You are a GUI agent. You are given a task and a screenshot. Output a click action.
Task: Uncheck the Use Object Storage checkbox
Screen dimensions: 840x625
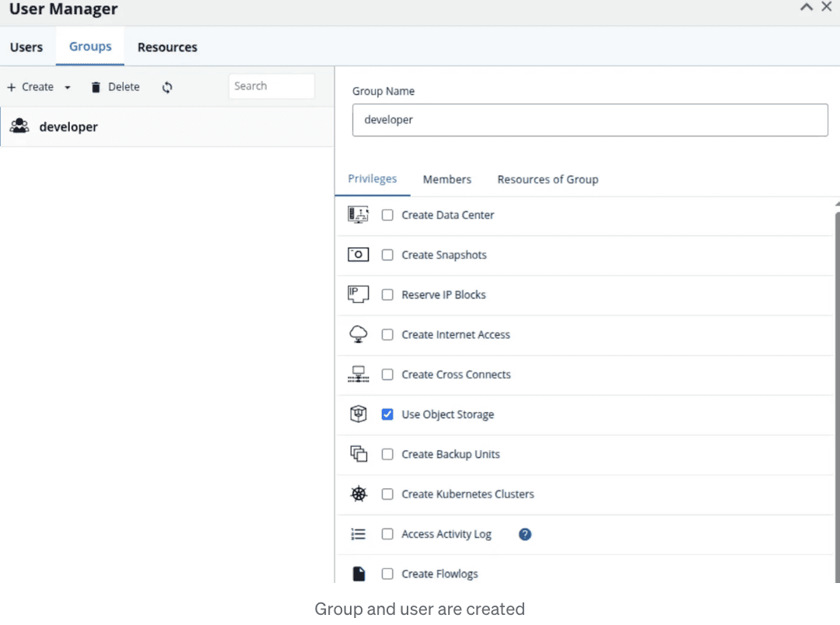(x=387, y=414)
